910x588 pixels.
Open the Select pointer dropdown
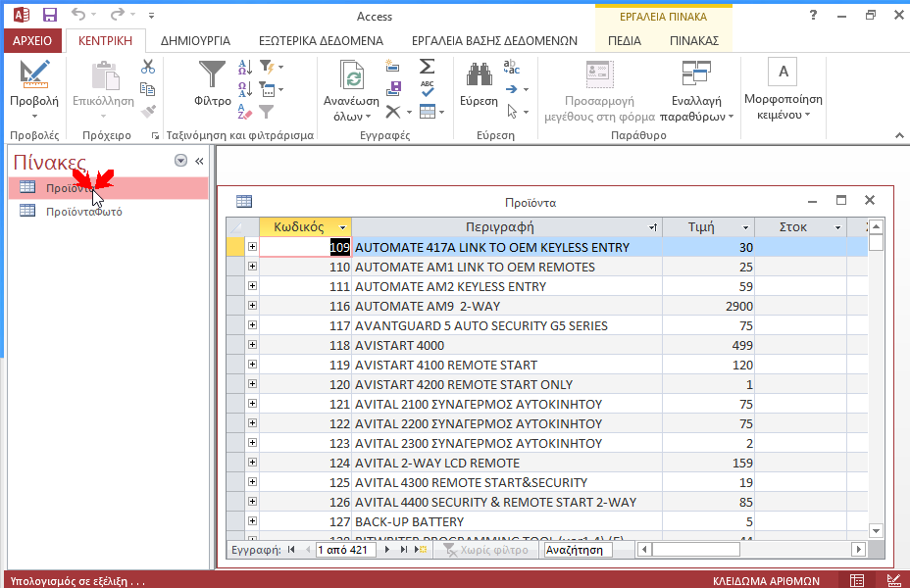[x=517, y=112]
